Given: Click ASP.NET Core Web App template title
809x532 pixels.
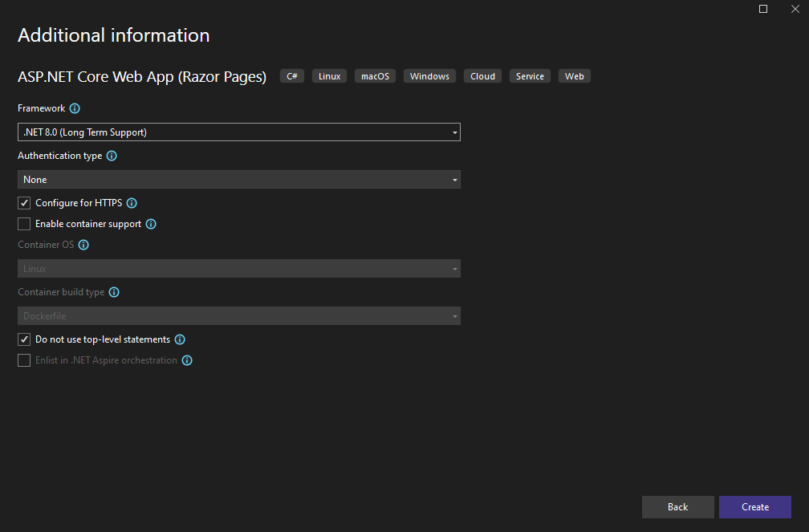Looking at the screenshot, I should [x=142, y=77].
